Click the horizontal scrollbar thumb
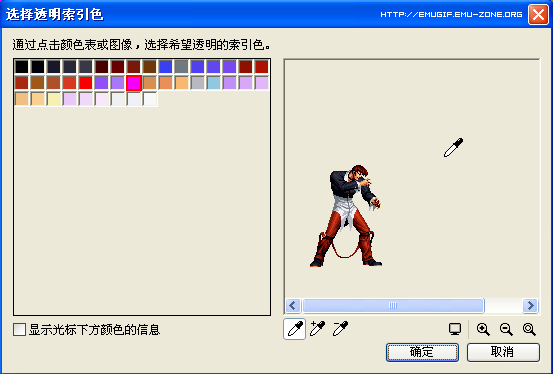Image resolution: width=553 pixels, height=374 pixels. tap(393, 305)
